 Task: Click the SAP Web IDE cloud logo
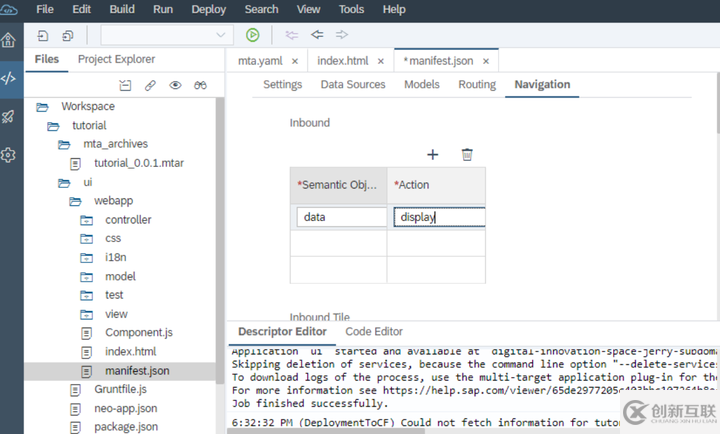pos(9,9)
